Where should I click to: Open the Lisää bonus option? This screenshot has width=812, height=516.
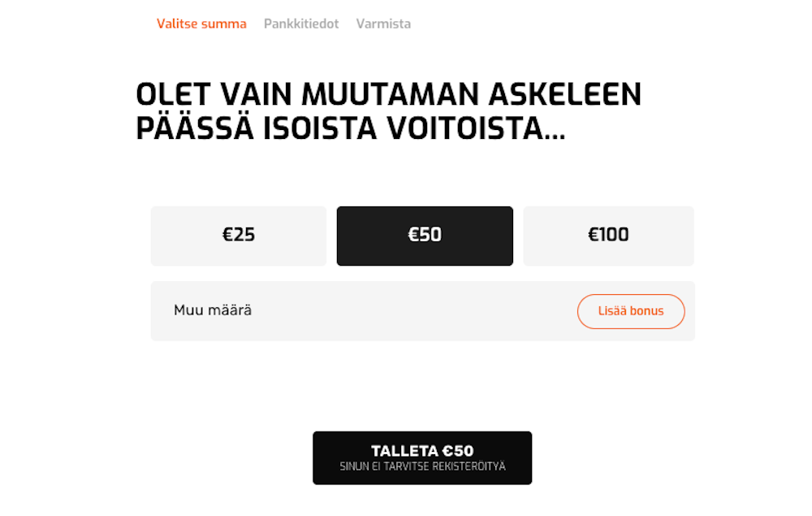coord(631,311)
